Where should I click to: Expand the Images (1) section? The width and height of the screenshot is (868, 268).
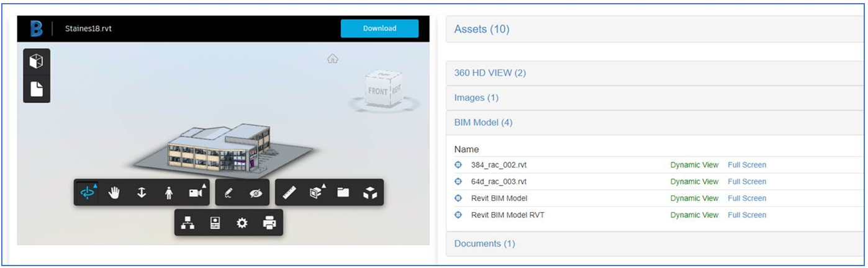654,98
